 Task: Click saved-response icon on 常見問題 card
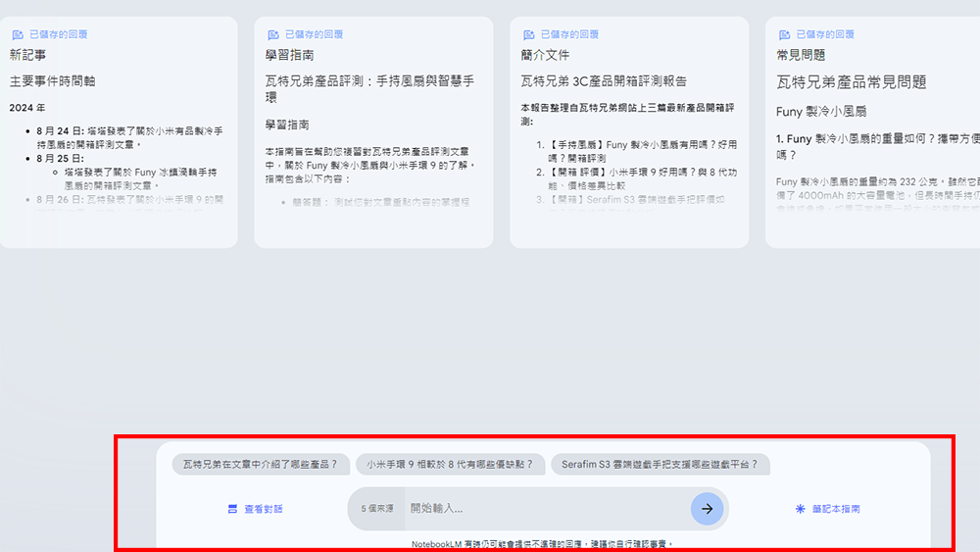(784, 35)
